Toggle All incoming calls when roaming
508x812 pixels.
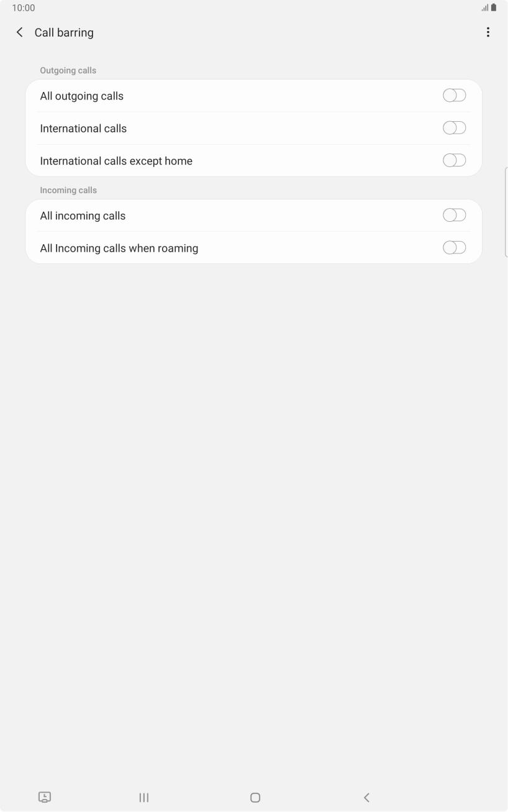pos(454,247)
